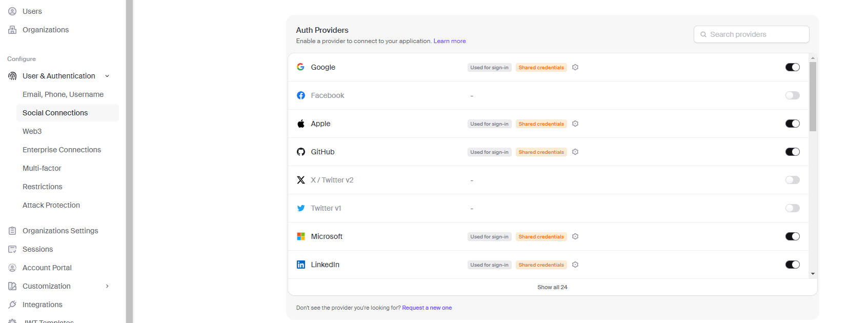This screenshot has width=868, height=323.
Task: Click Apple's Used for sign-in badge
Action: [x=490, y=124]
